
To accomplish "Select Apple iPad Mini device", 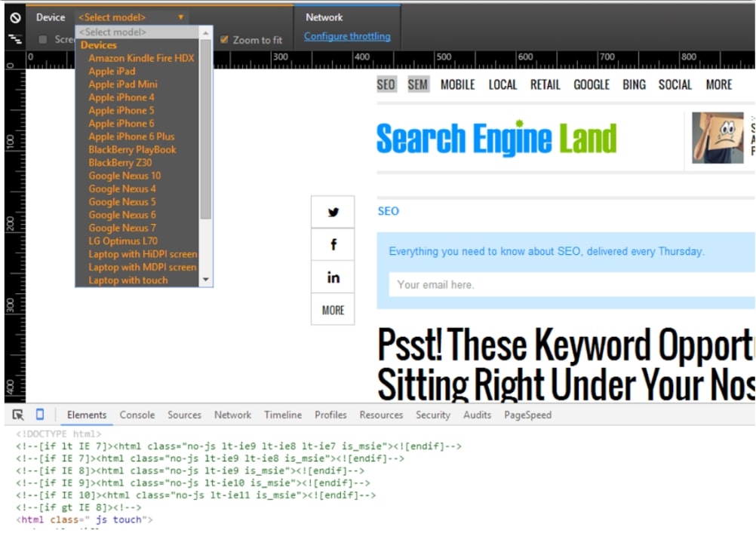I will coord(123,84).
